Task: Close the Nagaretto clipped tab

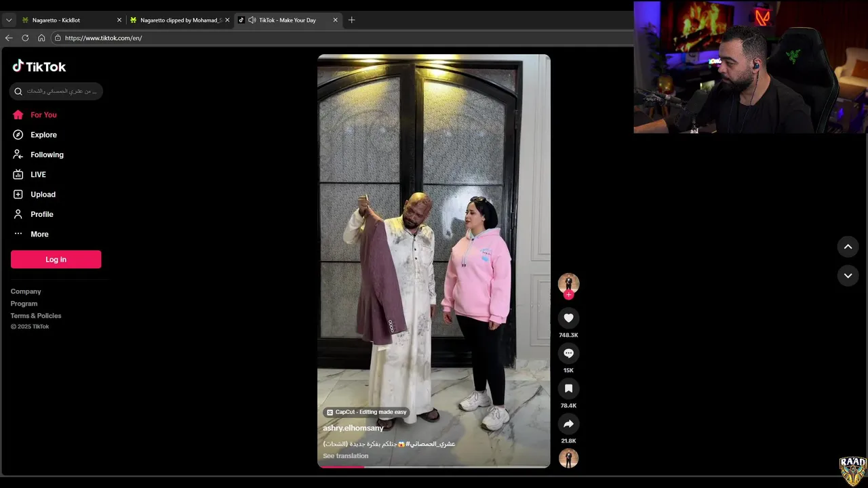Action: tap(227, 20)
